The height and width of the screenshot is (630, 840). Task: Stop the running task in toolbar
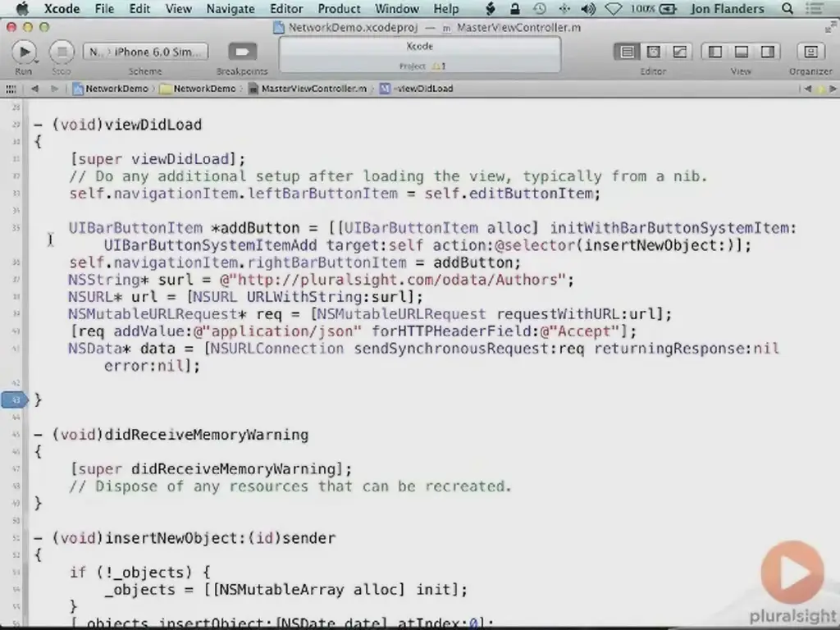(62, 52)
